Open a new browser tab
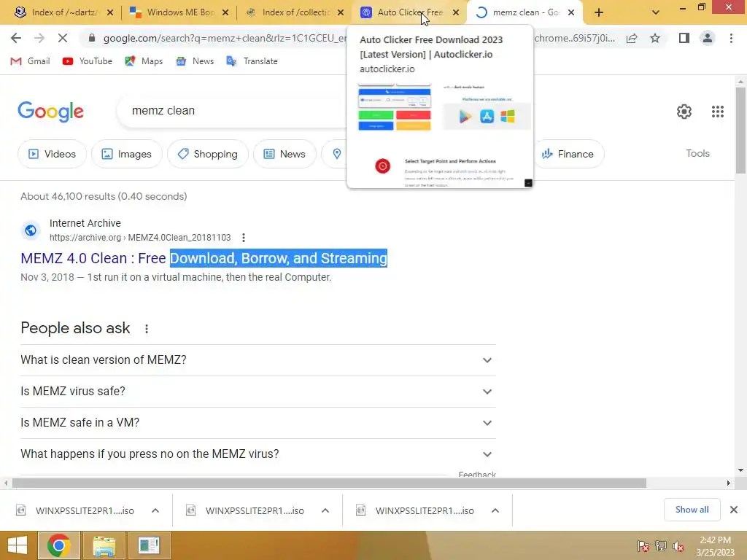 coord(599,12)
